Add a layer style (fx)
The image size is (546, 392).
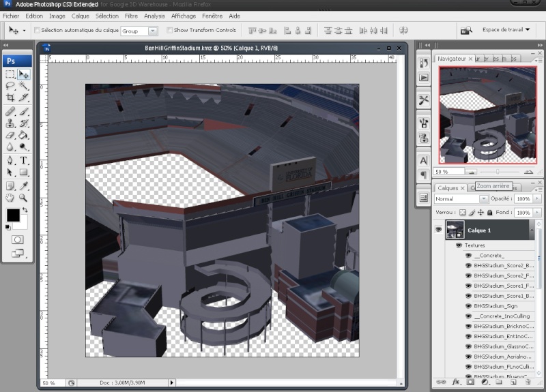[x=455, y=382]
